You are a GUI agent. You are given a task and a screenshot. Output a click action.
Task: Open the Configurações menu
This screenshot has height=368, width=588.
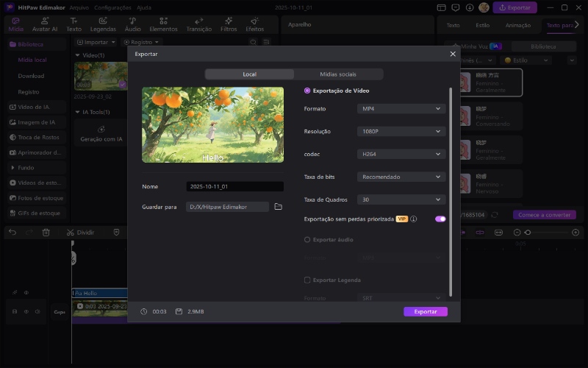pyautogui.click(x=112, y=7)
